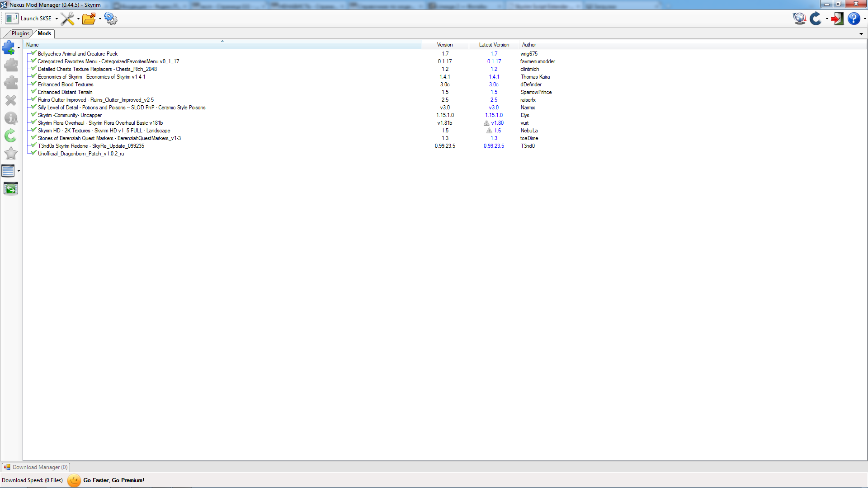Image resolution: width=868 pixels, height=488 pixels.
Task: Click the Launch SKSE button
Action: point(28,19)
